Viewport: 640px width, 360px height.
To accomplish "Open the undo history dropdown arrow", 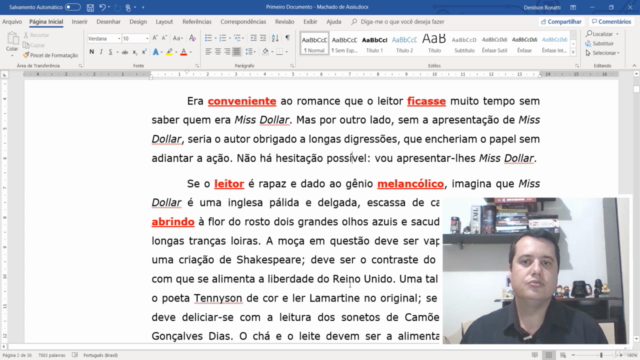I will tap(109, 7).
